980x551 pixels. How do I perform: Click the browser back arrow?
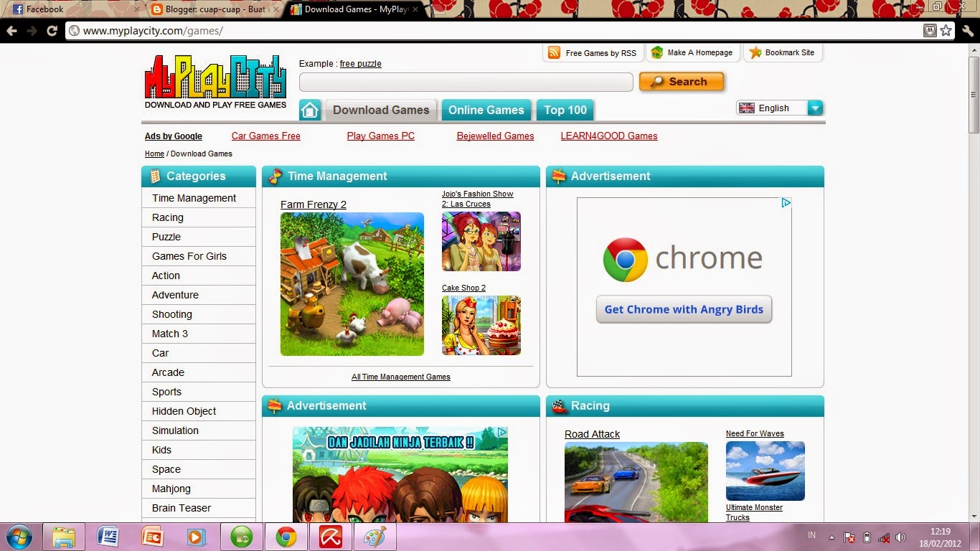pyautogui.click(x=11, y=31)
